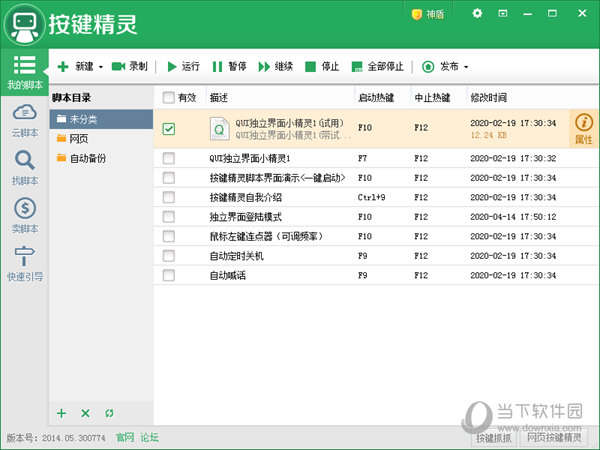The width and height of the screenshot is (600, 450).
Task: Sort by 启动热键 column header
Action: pos(383,98)
